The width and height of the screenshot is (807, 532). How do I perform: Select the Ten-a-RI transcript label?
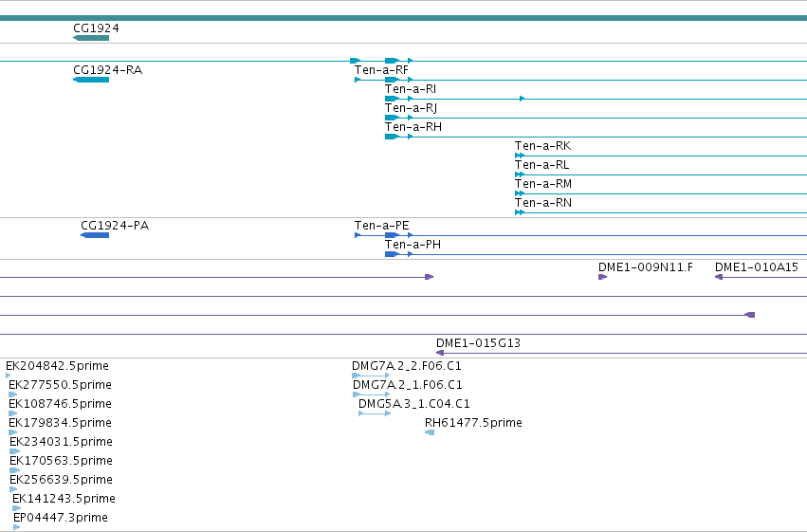[x=411, y=89]
